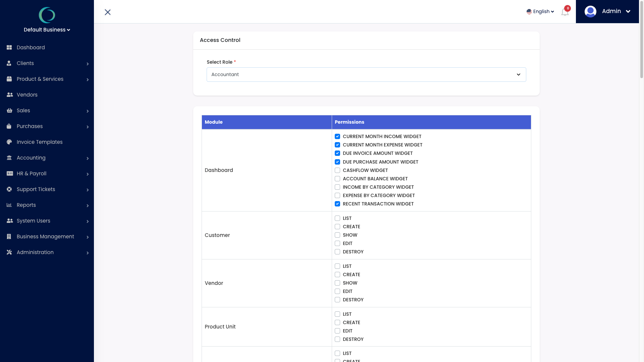
Task: Click the notification bell icon
Action: [565, 12]
